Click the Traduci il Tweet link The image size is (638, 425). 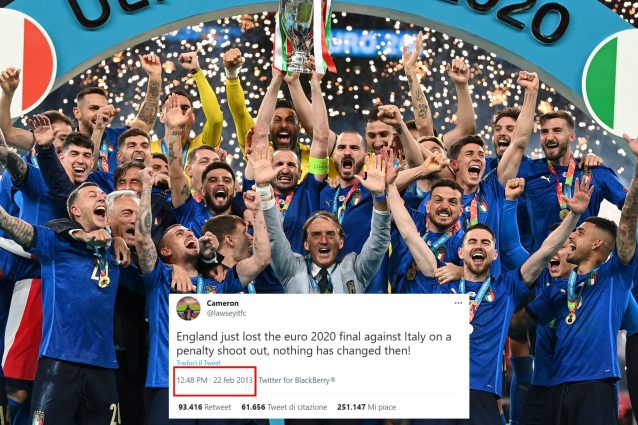point(198,362)
